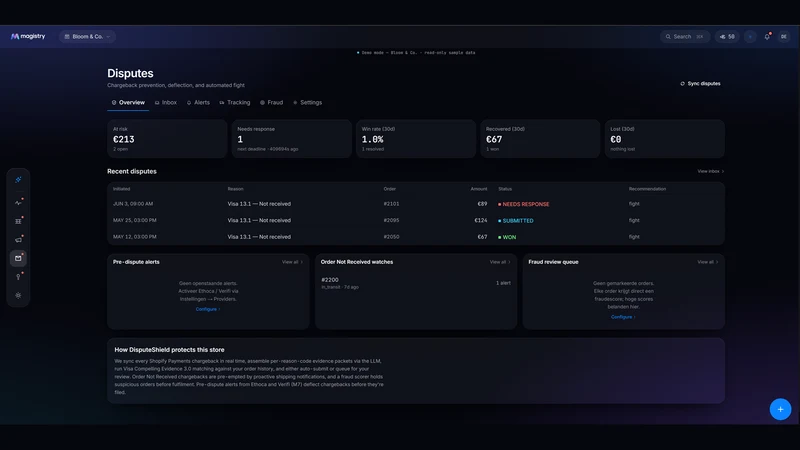This screenshot has width=800, height=450.
Task: Open the credits counter showing 50
Action: coord(727,37)
